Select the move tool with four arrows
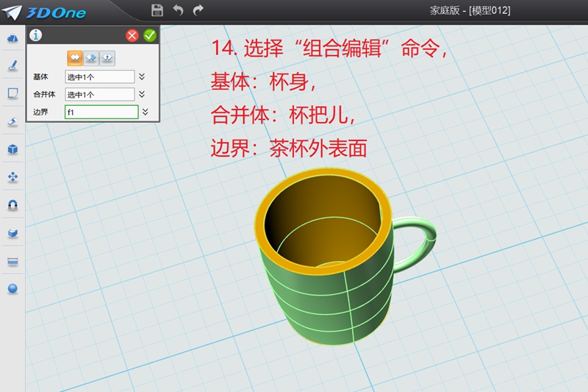 12,177
